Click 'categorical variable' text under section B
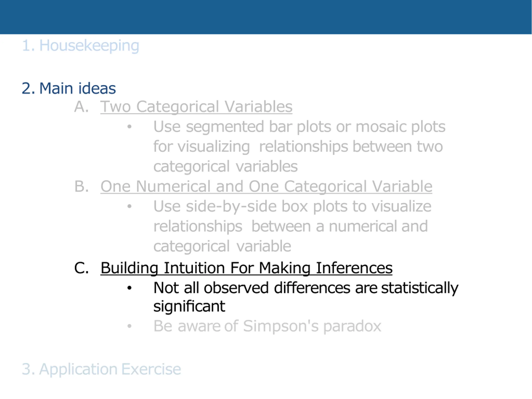 pyautogui.click(x=222, y=246)
